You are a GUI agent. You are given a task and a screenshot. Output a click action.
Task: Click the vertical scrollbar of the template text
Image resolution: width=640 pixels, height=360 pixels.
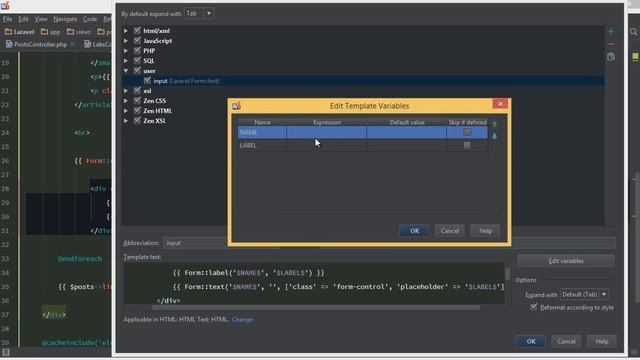(507, 274)
